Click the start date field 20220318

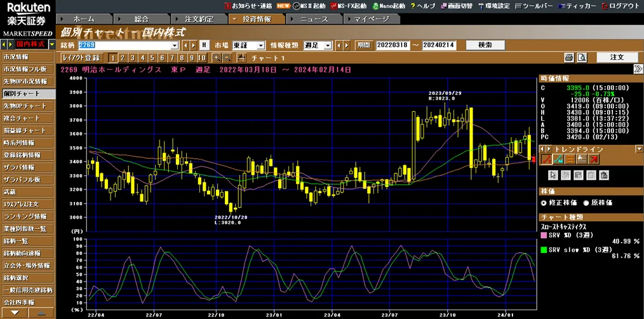pos(392,45)
